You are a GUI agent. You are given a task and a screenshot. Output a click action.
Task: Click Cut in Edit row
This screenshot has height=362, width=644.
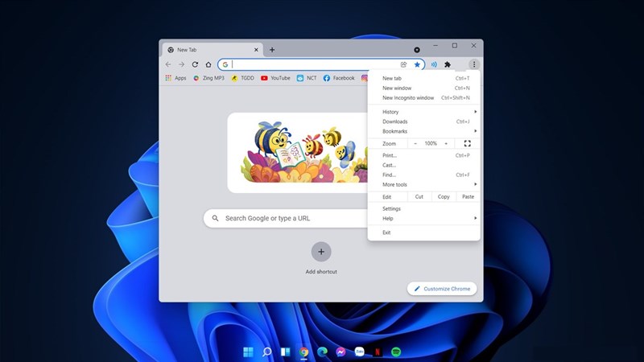pyautogui.click(x=419, y=196)
